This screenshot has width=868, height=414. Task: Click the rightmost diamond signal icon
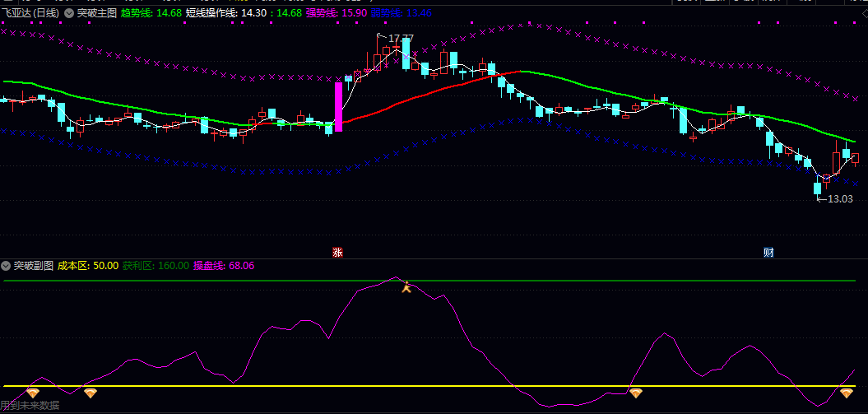[847, 393]
